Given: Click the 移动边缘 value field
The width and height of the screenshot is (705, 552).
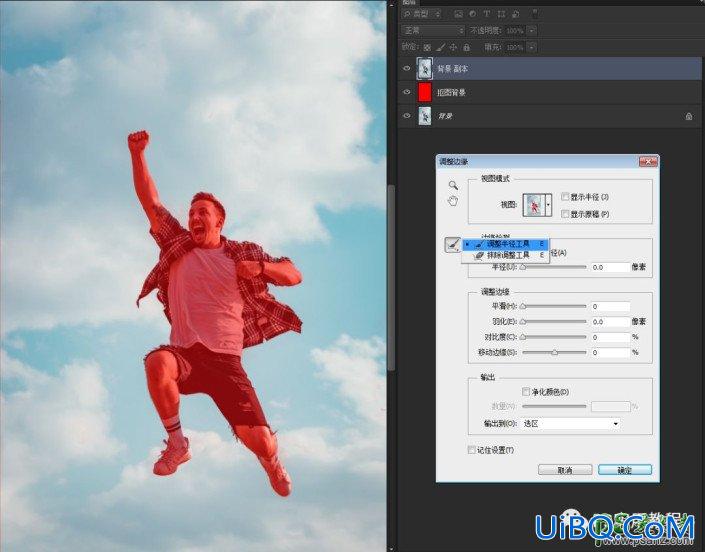Looking at the screenshot, I should tap(610, 352).
